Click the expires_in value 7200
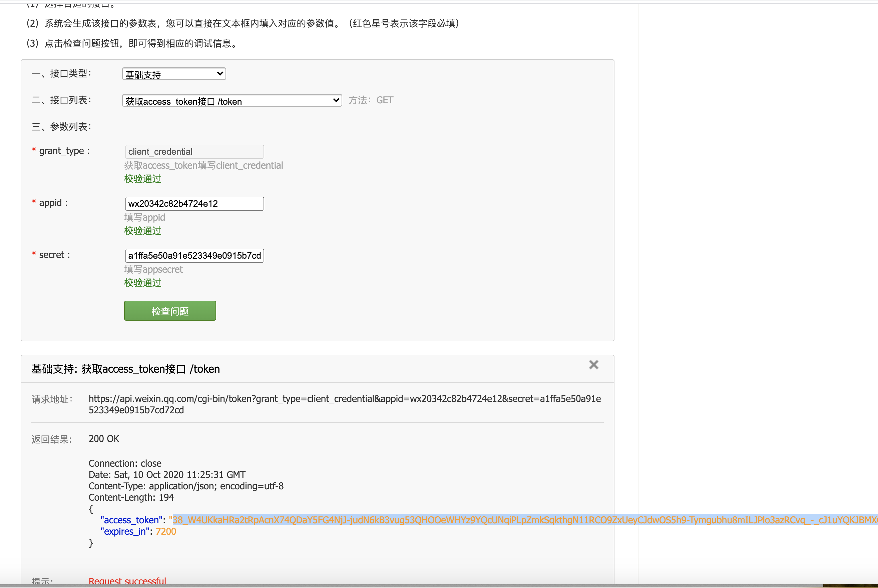 click(165, 531)
